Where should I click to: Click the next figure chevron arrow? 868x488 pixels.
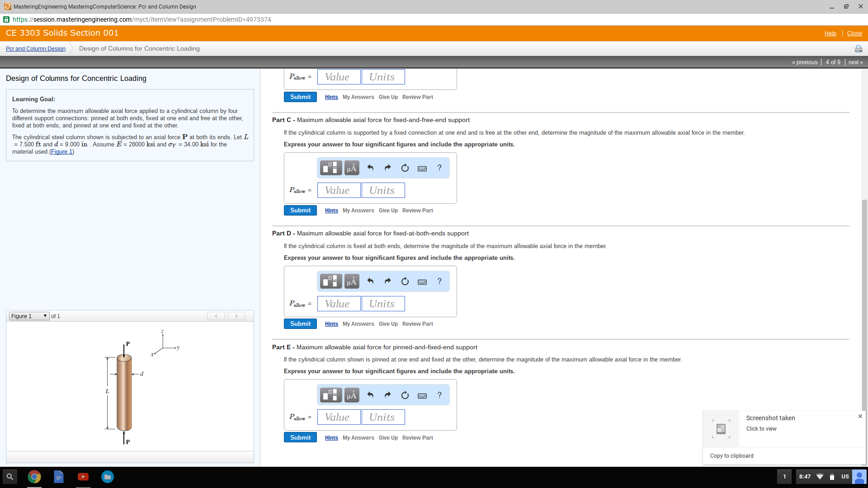click(236, 316)
